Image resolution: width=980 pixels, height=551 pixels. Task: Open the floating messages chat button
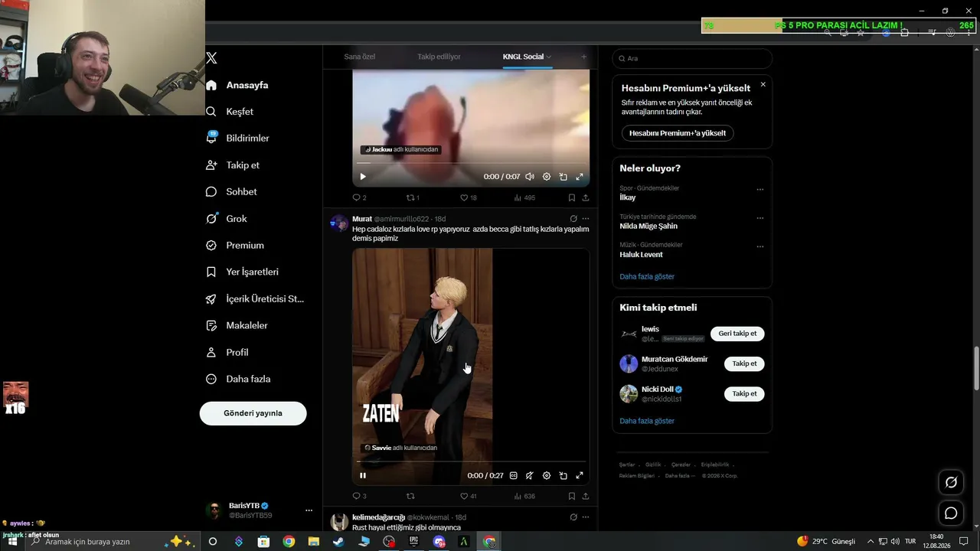(951, 513)
